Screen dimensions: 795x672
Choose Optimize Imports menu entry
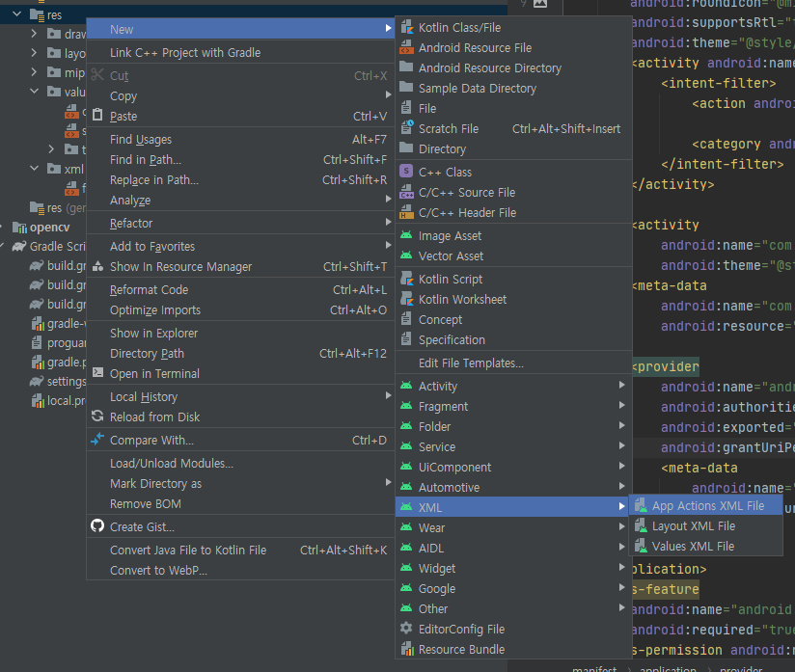(x=240, y=310)
